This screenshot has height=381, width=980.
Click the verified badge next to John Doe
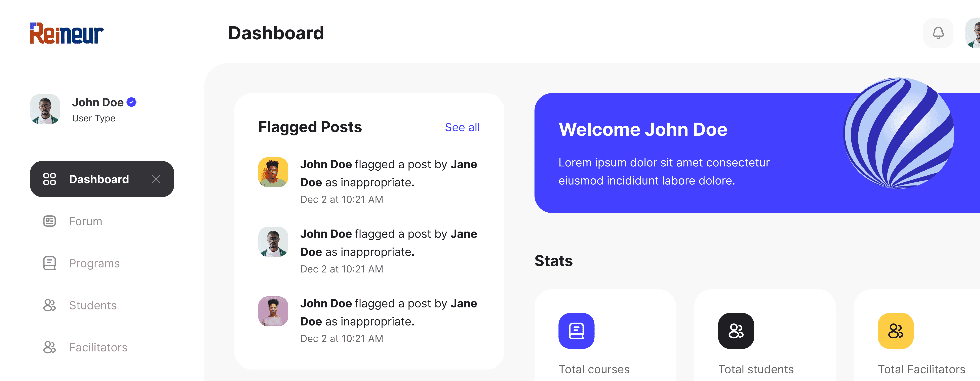coord(132,102)
